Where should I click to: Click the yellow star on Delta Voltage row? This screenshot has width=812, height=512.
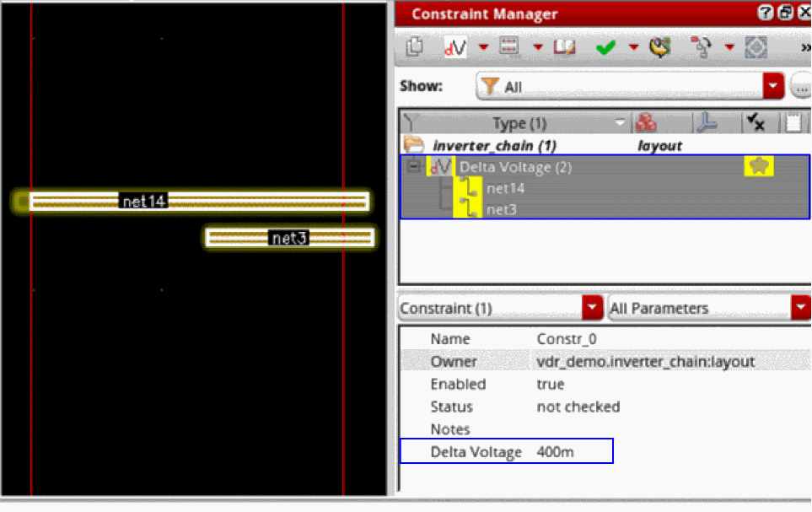coord(759,166)
